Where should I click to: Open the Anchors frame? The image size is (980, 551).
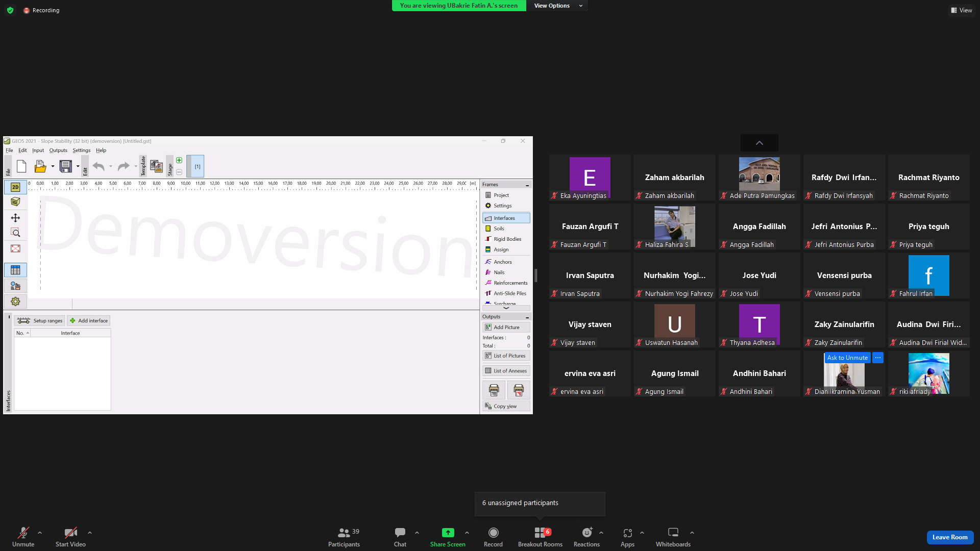[506, 262]
